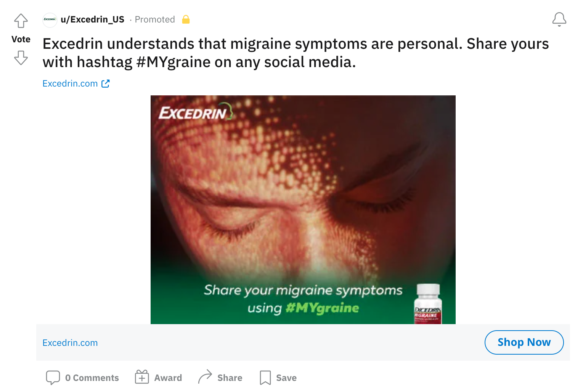The width and height of the screenshot is (575, 392).
Task: Click the post title about migraine symptoms
Action: click(296, 53)
